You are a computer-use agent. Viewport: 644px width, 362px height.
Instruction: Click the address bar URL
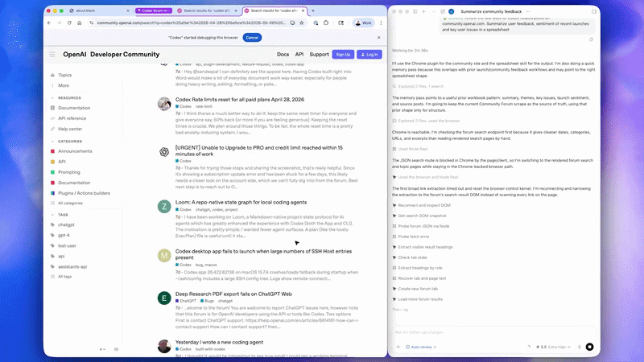(x=192, y=23)
